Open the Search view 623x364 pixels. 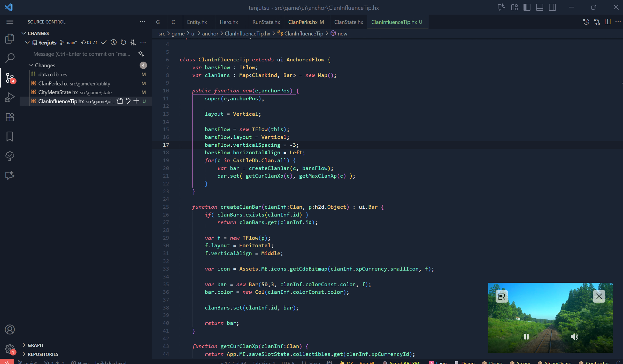coord(10,58)
